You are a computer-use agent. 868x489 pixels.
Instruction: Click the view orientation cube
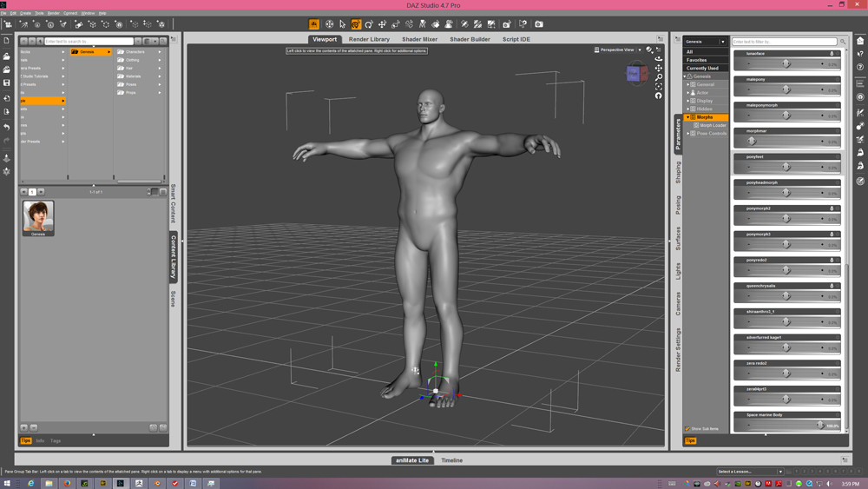pyautogui.click(x=635, y=75)
